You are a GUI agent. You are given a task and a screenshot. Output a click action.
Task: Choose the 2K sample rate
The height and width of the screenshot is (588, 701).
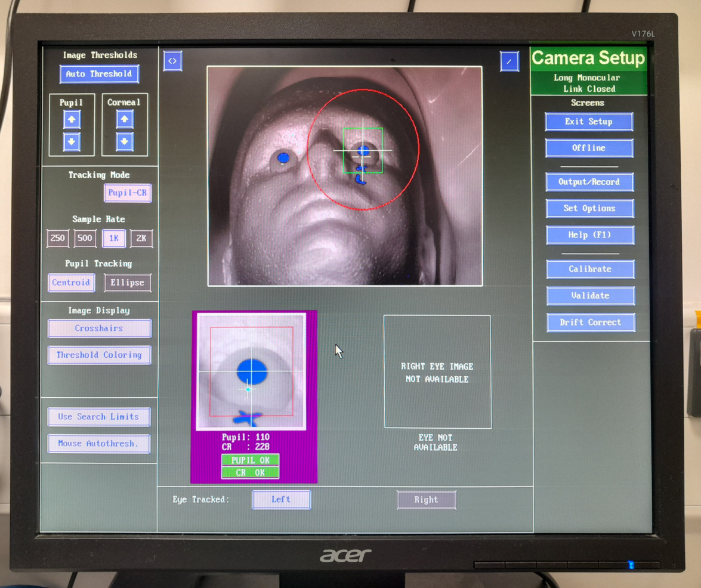click(x=141, y=239)
